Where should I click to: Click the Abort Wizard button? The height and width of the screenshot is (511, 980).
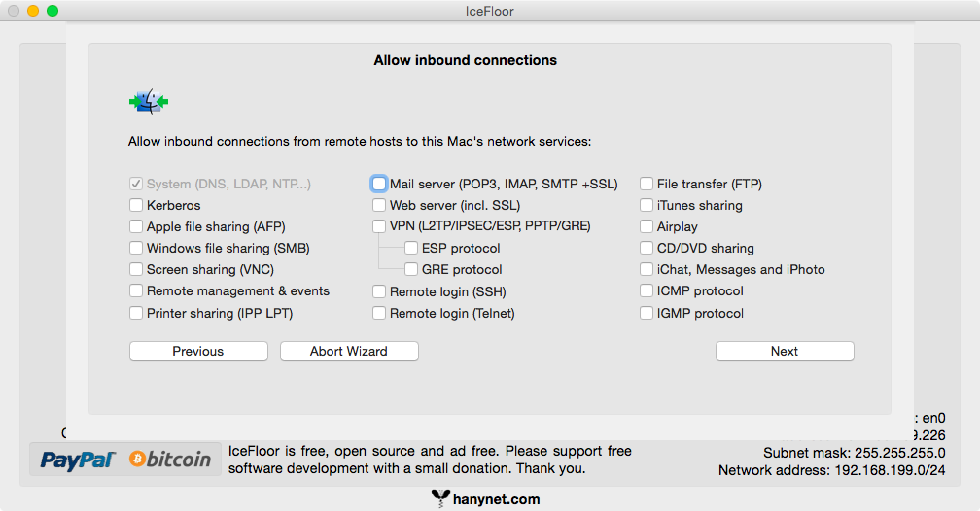point(349,351)
